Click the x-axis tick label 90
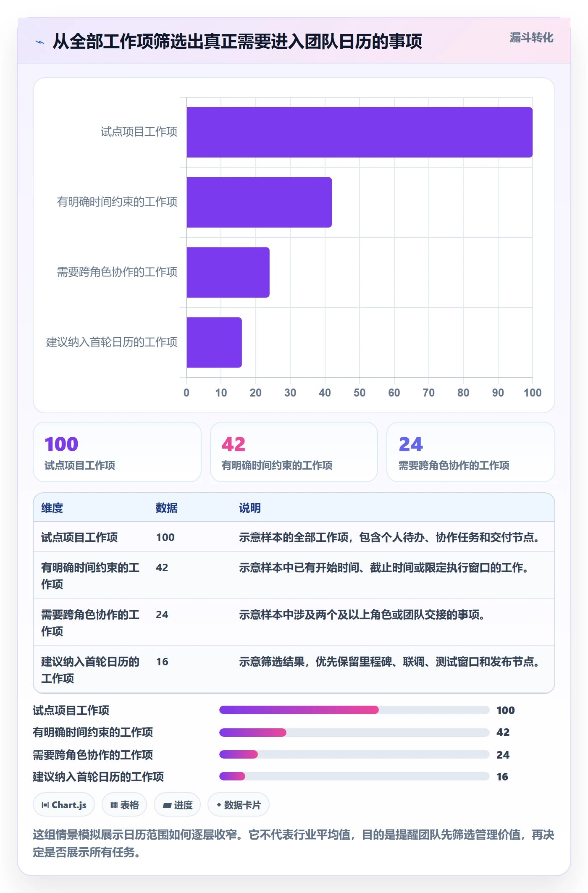Screen dimensions: 588x893 pyautogui.click(x=498, y=393)
